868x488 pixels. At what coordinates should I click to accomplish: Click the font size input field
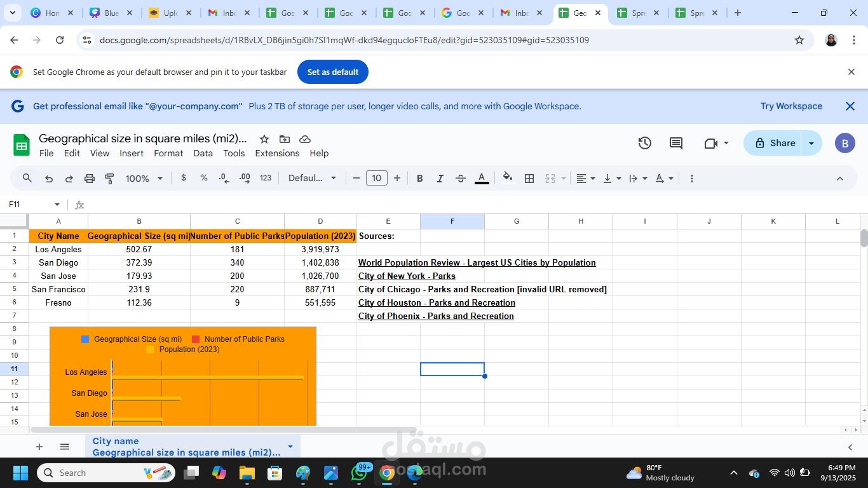(x=377, y=178)
